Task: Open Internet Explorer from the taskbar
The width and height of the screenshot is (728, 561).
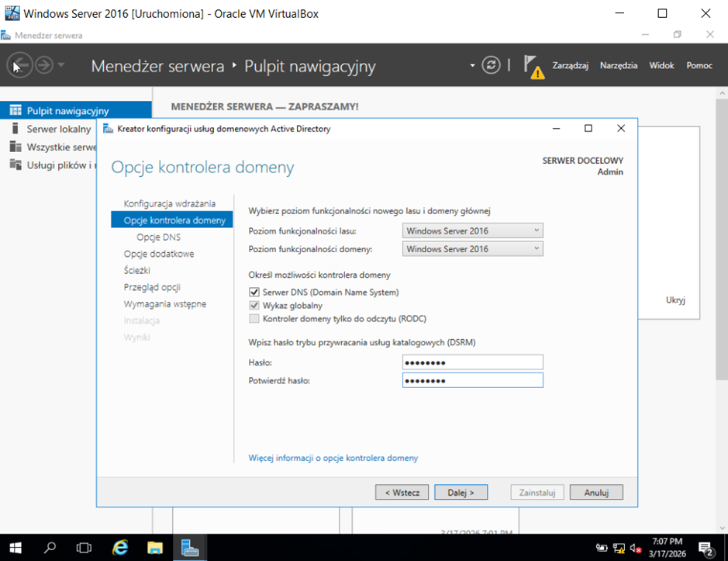Action: coord(119,548)
